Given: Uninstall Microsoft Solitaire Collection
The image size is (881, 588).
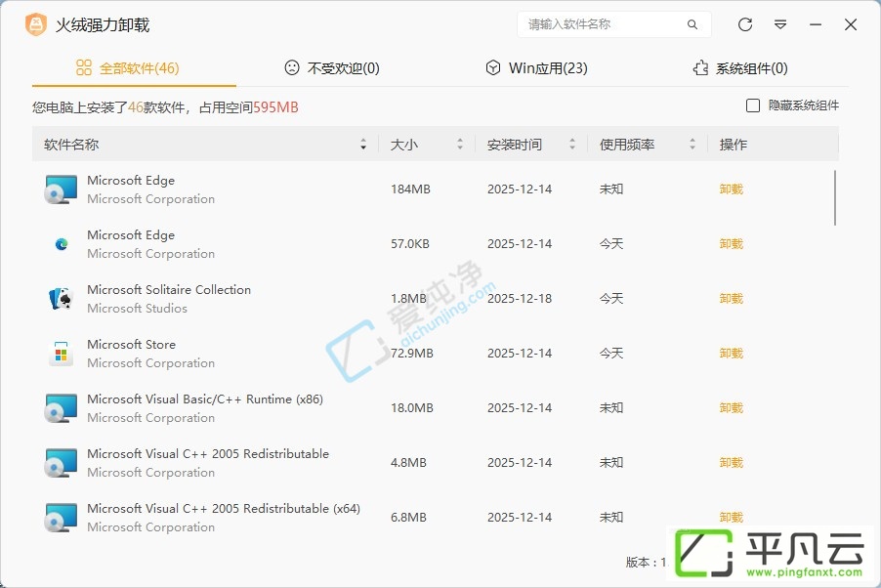Looking at the screenshot, I should 731,299.
